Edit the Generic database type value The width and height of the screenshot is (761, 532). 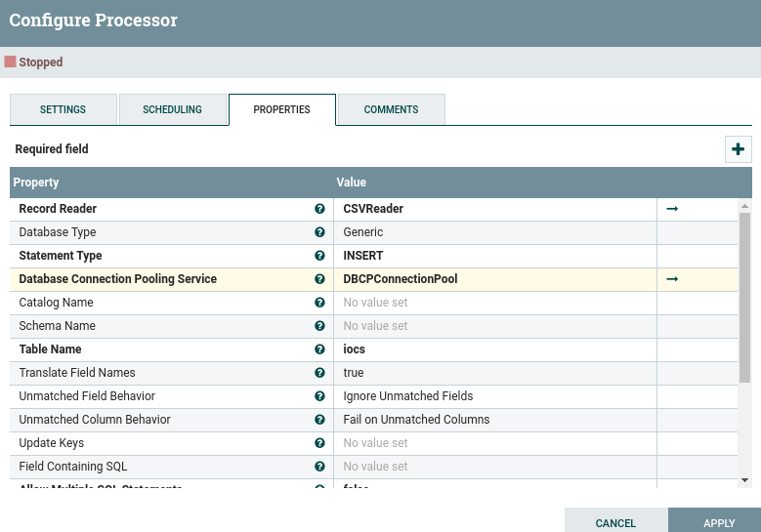pyautogui.click(x=495, y=232)
